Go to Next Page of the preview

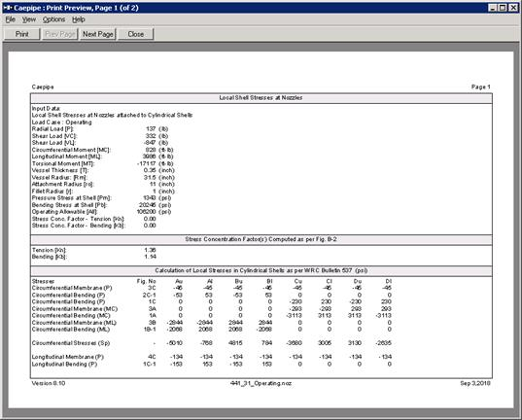98,34
